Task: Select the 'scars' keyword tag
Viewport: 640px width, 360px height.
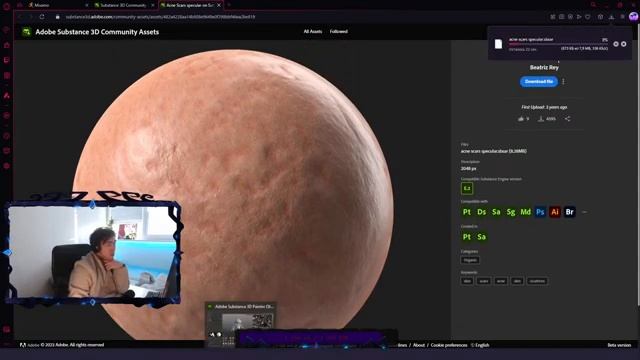Action: click(x=484, y=281)
